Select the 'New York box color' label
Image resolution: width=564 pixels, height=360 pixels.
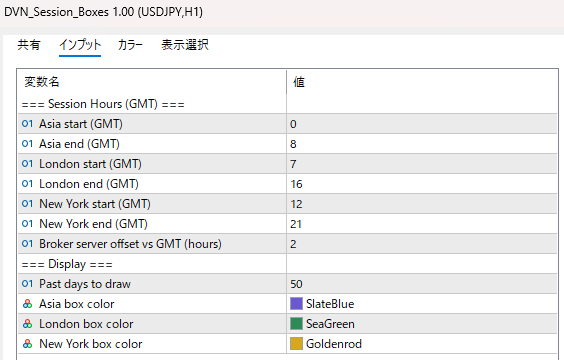(91, 344)
